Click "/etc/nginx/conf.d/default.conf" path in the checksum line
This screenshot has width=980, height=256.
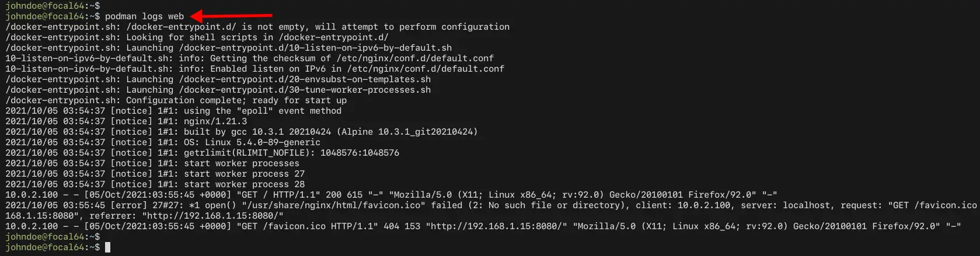pos(415,58)
